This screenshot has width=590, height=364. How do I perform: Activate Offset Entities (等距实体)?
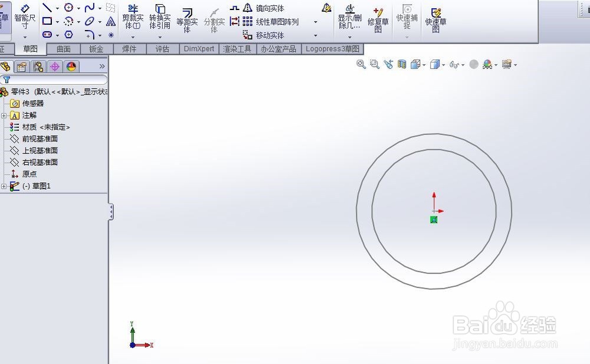[x=187, y=20]
